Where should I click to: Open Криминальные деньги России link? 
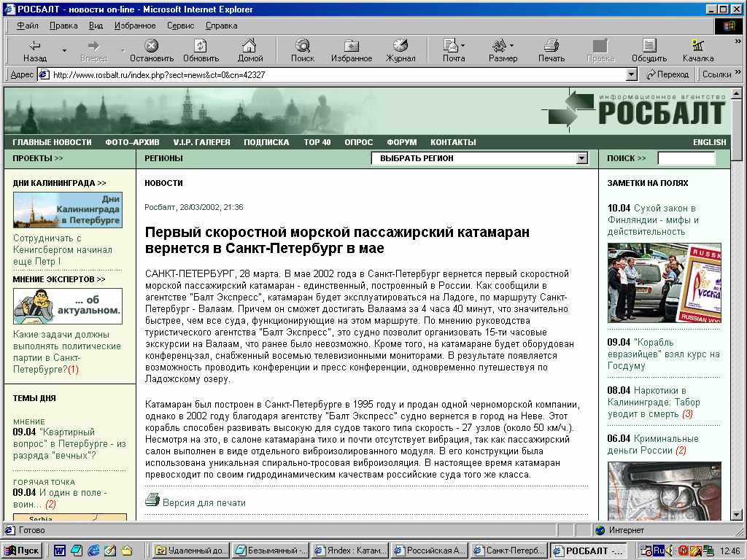pos(653,444)
